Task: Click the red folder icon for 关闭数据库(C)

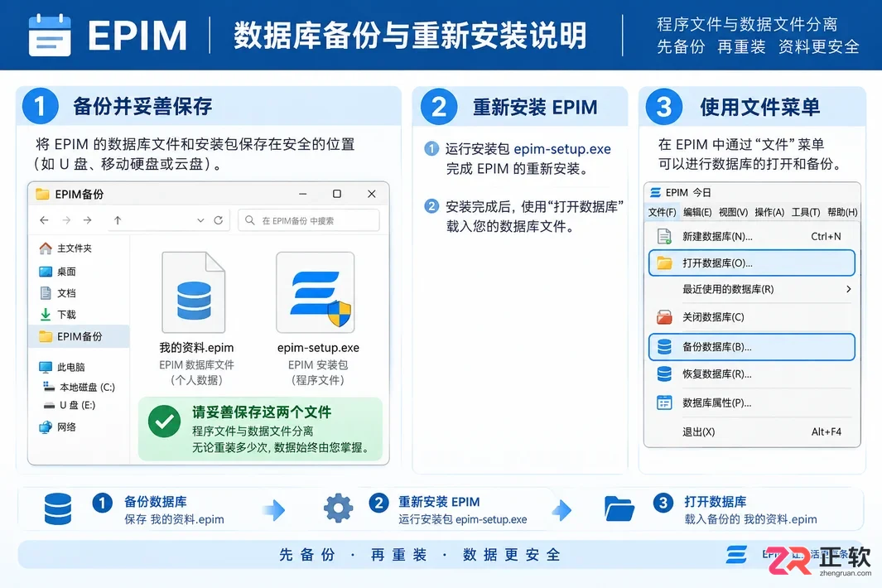Action: (664, 317)
